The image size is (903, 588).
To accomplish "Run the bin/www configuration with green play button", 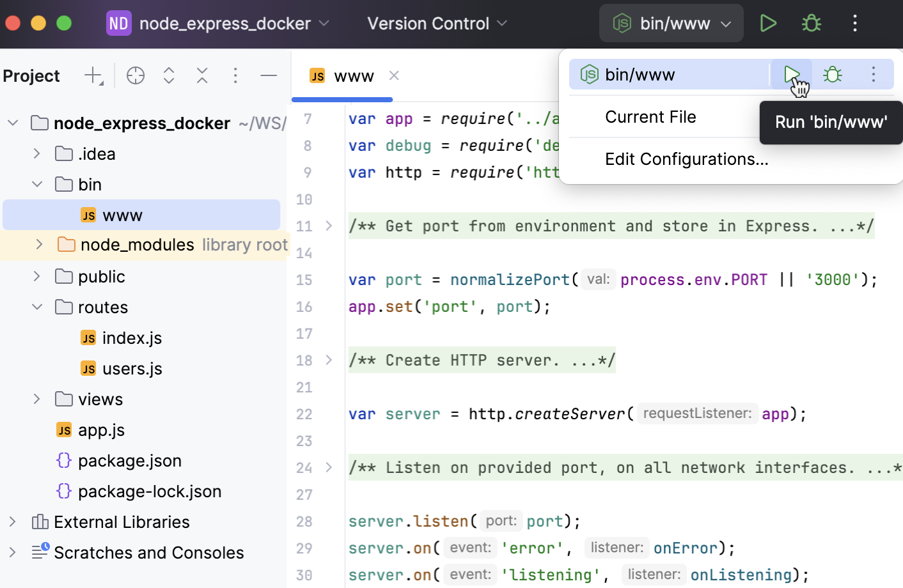I will tap(768, 23).
